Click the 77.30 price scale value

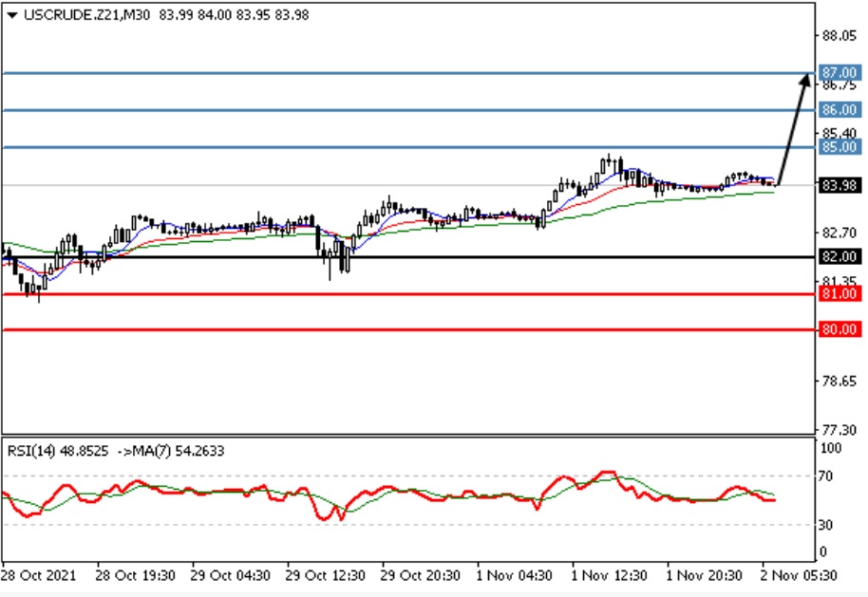coord(840,430)
